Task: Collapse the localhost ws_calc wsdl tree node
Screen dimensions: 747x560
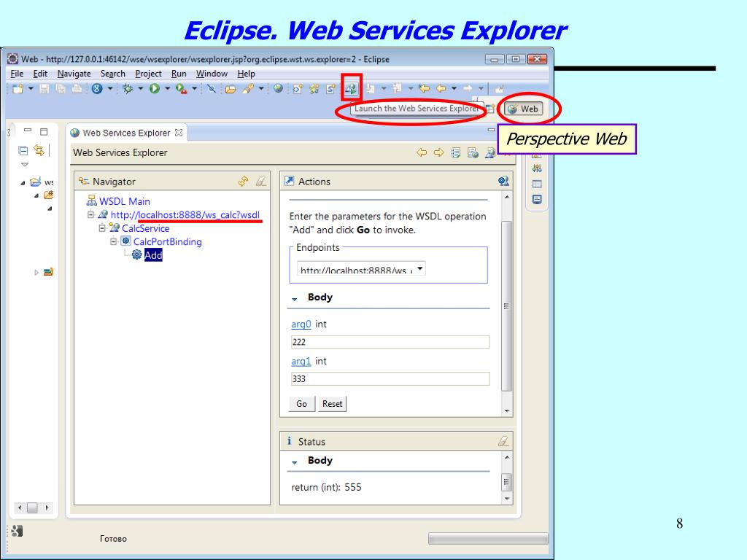Action: (90, 215)
